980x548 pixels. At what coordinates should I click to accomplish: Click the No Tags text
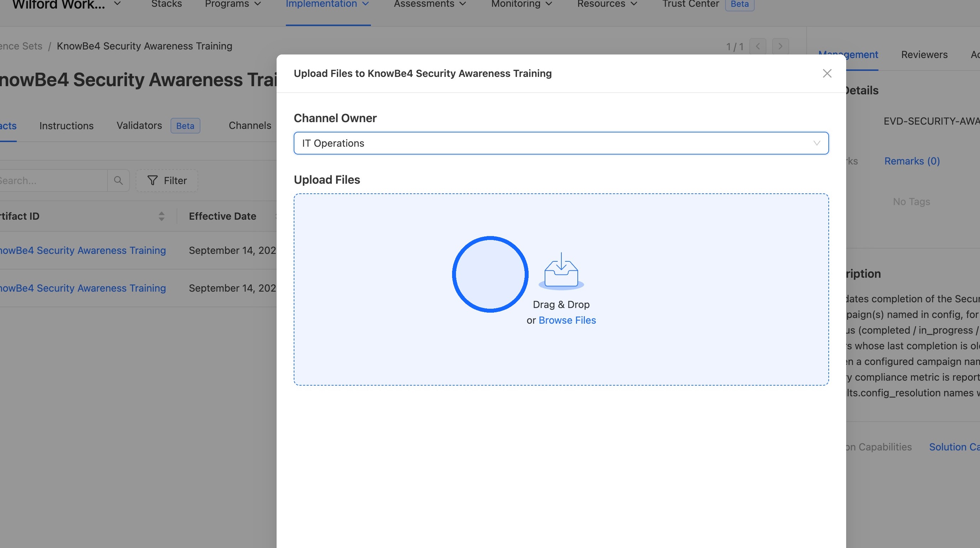pos(912,202)
